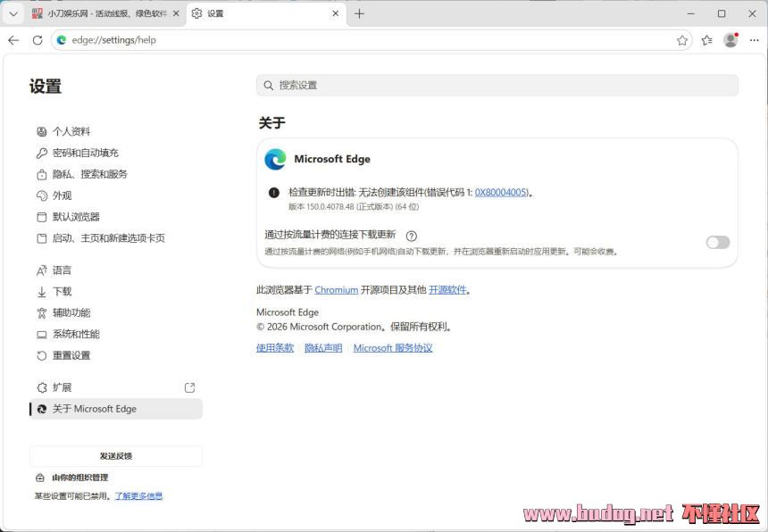The width and height of the screenshot is (768, 532).
Task: Click copyright text 2026 Microsoft Corporation
Action: pyautogui.click(x=324, y=327)
